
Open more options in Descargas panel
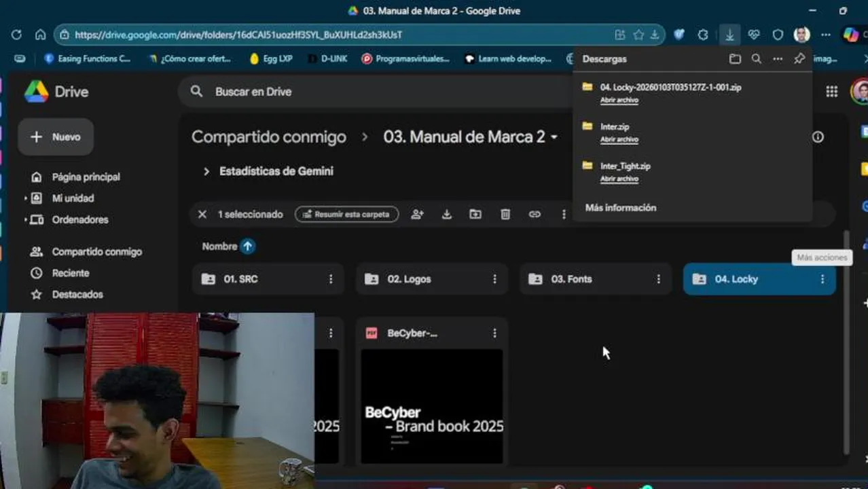pos(778,59)
